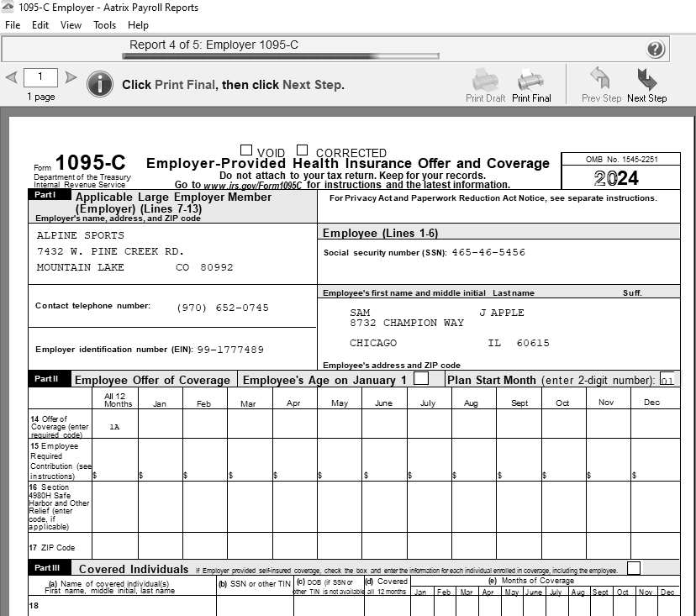Click line 18 covered individual name cell
Screen dimensions: 696x616
click(123, 606)
